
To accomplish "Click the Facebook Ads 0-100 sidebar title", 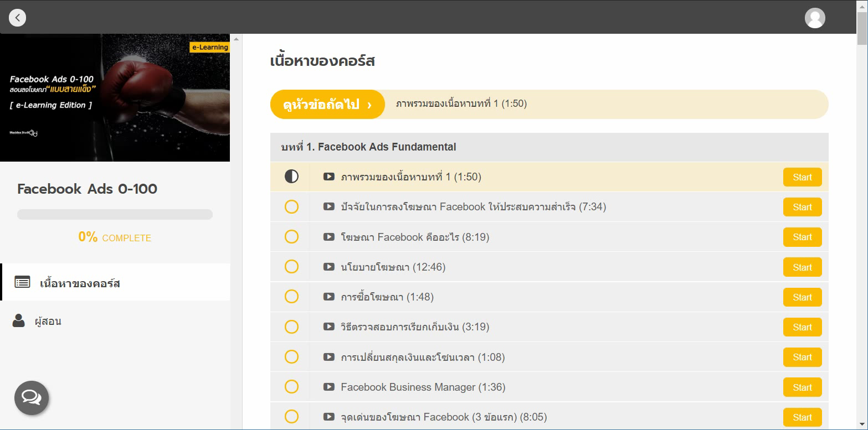I will point(88,189).
